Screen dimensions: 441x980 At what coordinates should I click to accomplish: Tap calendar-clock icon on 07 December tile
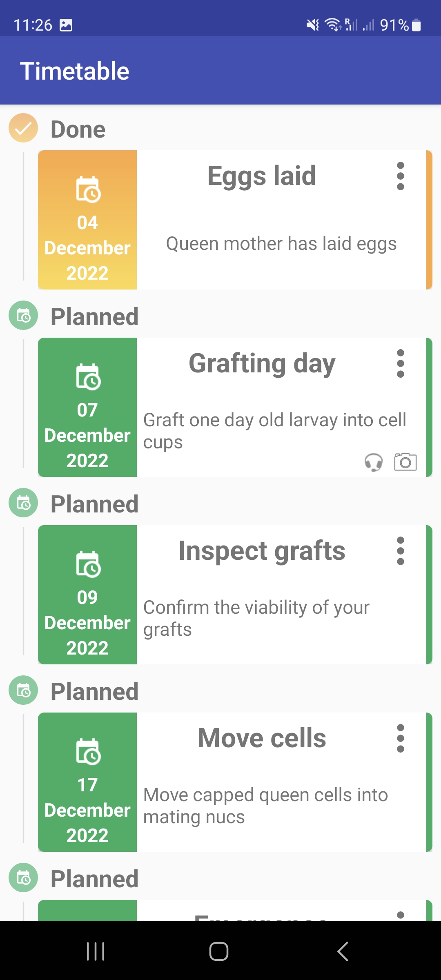88,376
